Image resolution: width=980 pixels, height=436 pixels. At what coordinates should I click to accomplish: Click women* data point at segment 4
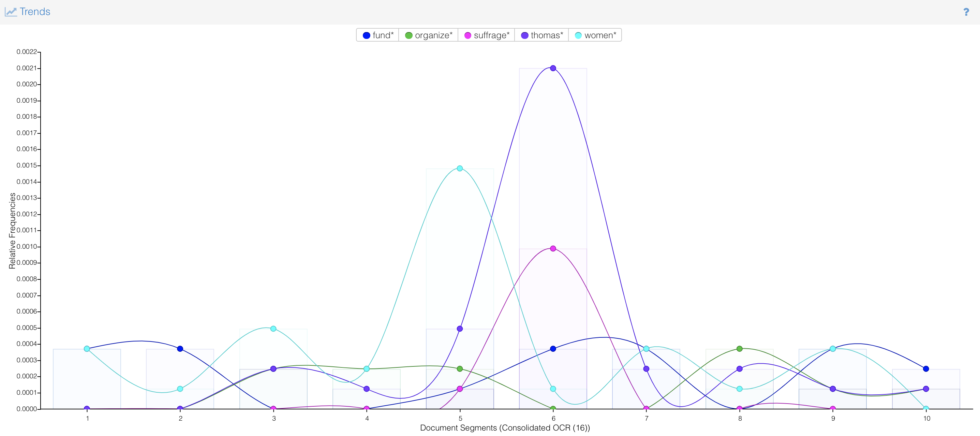pos(366,368)
